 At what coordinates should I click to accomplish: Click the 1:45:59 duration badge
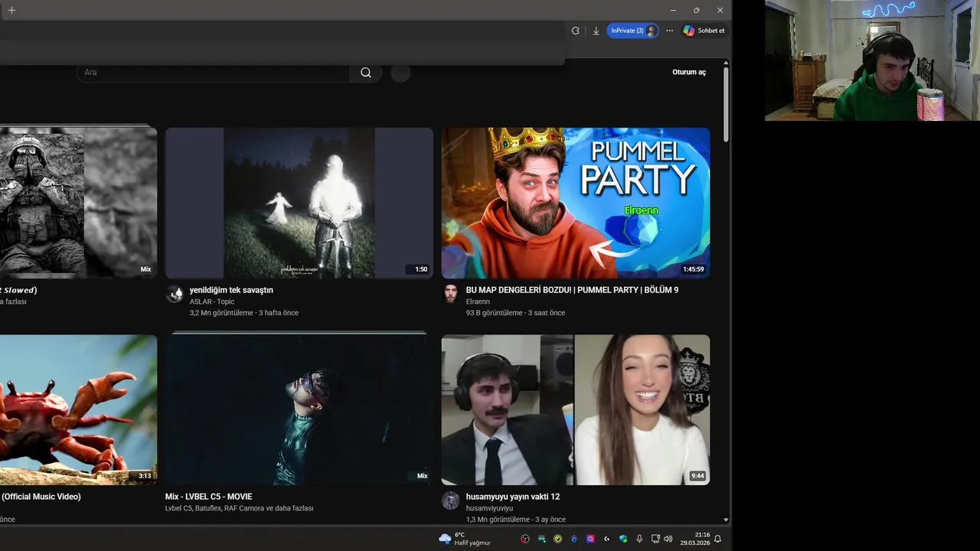[693, 269]
